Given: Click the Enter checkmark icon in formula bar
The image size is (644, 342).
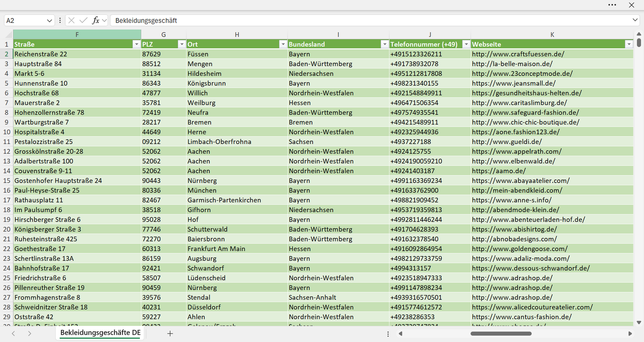Looking at the screenshot, I should [83, 20].
